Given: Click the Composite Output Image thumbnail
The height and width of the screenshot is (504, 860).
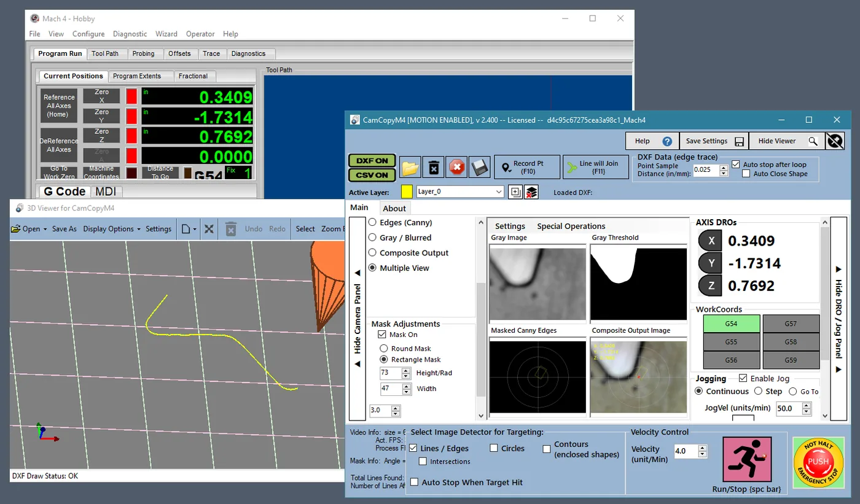Looking at the screenshot, I should pyautogui.click(x=638, y=376).
